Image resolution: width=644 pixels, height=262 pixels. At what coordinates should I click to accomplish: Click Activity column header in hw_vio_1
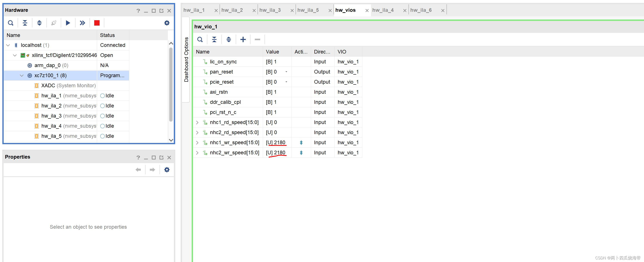pyautogui.click(x=301, y=52)
